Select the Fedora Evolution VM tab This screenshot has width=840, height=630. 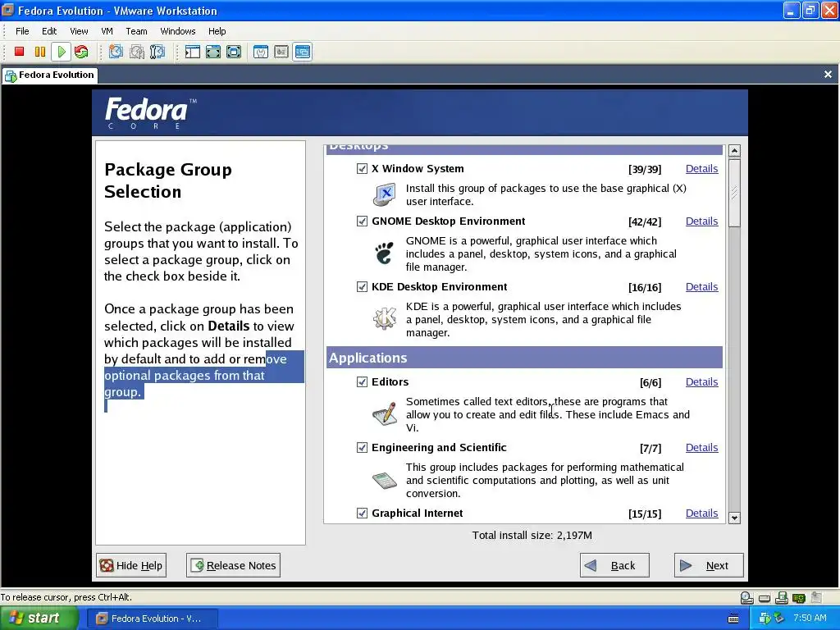[50, 75]
